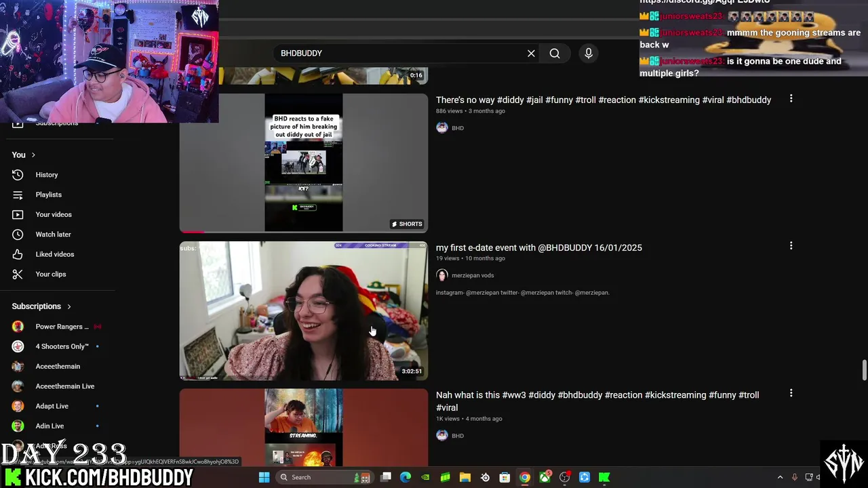Open 'my first e-date event with @BHDBUDDY' title
This screenshot has width=868, height=488.
(538, 247)
